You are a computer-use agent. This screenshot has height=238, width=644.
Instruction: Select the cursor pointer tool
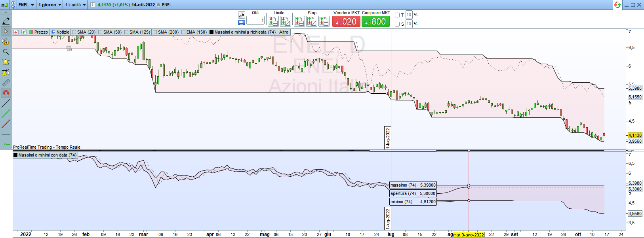6,31
